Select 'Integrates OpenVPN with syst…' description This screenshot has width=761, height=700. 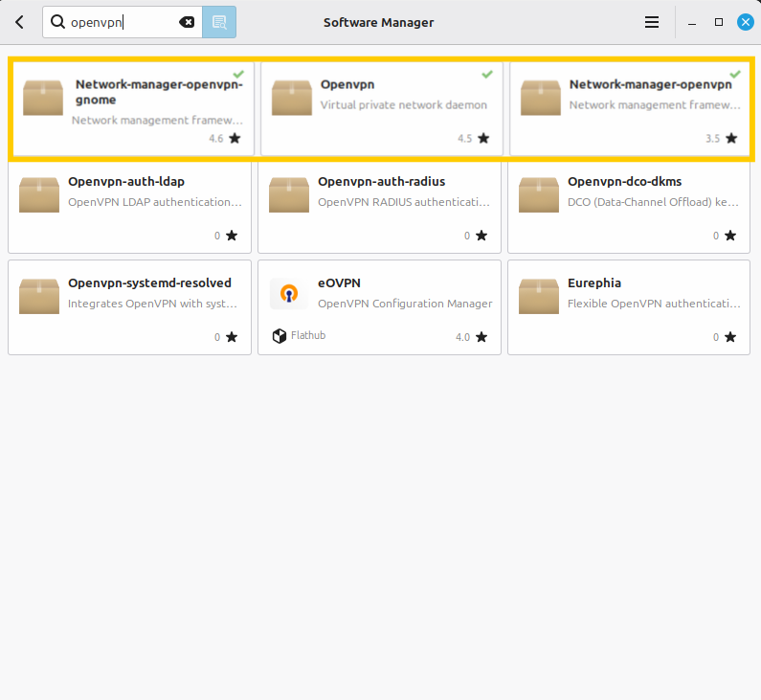pyautogui.click(x=152, y=304)
